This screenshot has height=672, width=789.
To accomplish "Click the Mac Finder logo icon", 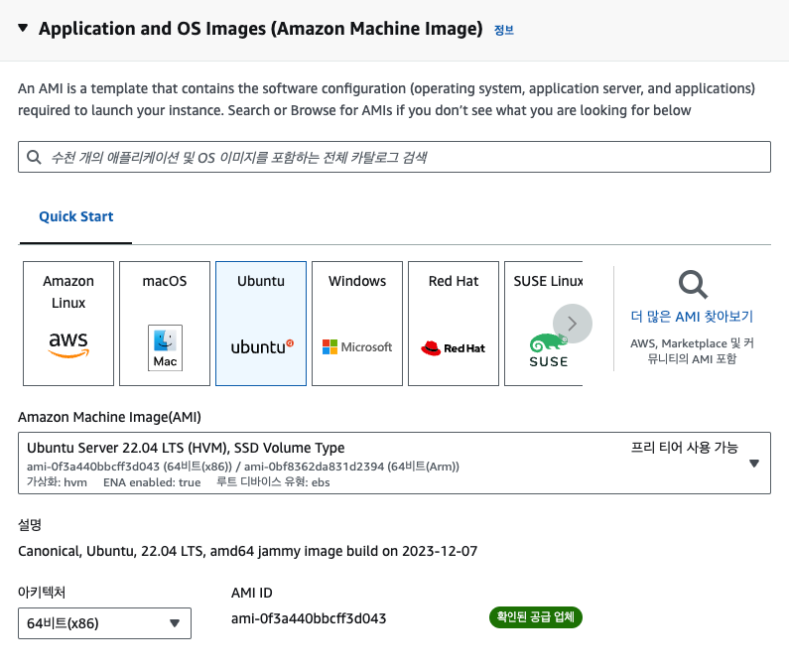I will [x=165, y=347].
